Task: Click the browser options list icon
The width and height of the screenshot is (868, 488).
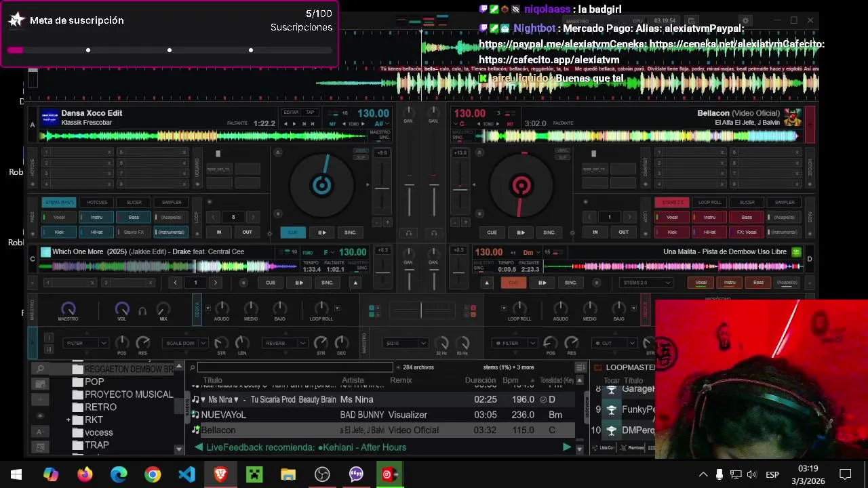Action: click(580, 367)
